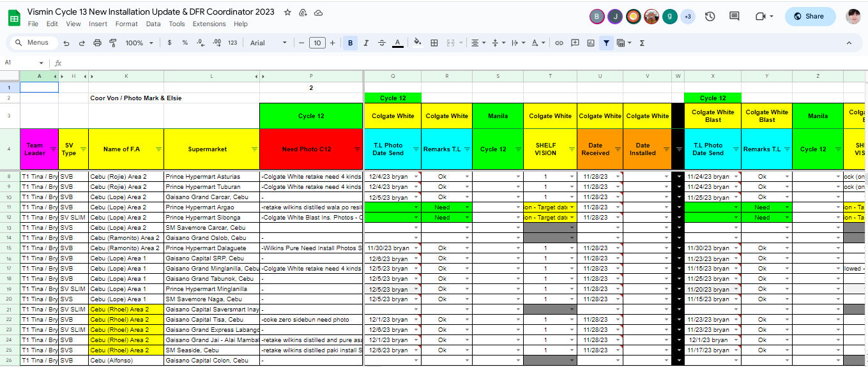Screen dimensions: 868x367
Task: Insert a chart
Action: click(591, 43)
